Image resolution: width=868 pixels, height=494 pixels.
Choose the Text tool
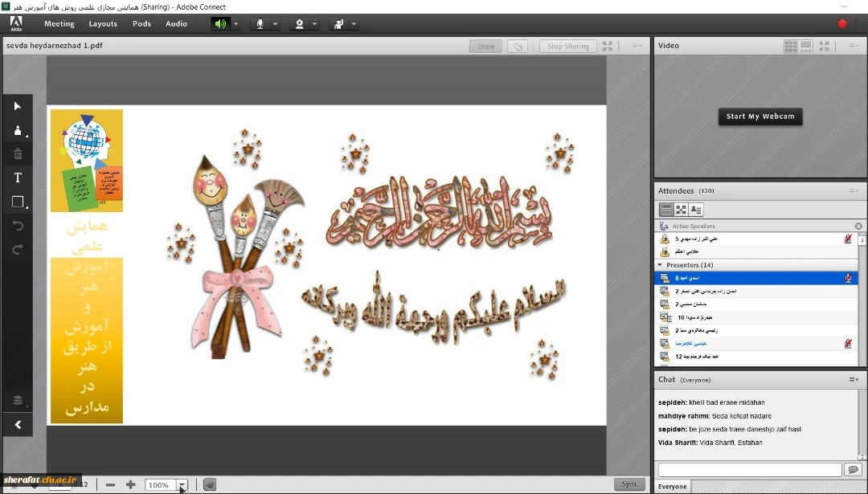pyautogui.click(x=18, y=178)
